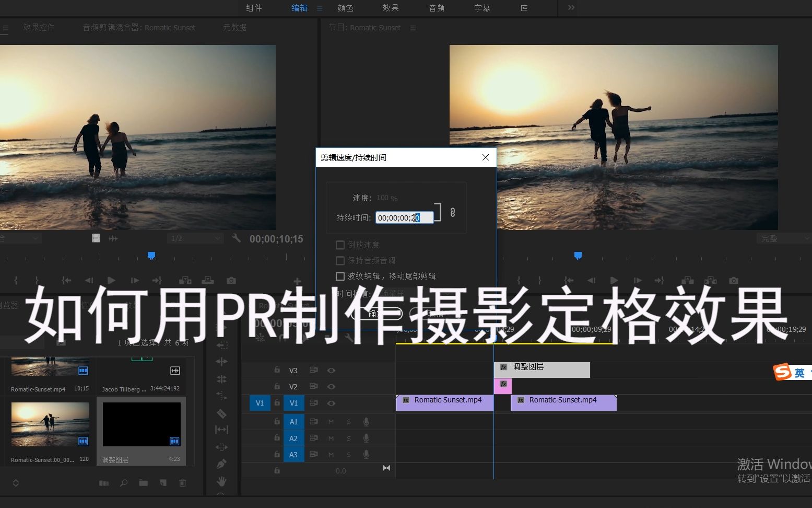Switch to the Color (颜色) workspace
This screenshot has width=812, height=508.
tap(345, 8)
